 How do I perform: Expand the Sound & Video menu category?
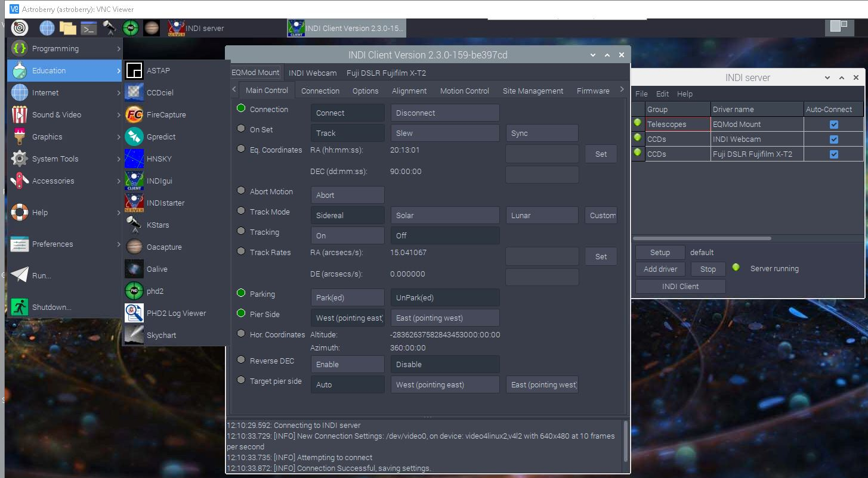pyautogui.click(x=65, y=114)
